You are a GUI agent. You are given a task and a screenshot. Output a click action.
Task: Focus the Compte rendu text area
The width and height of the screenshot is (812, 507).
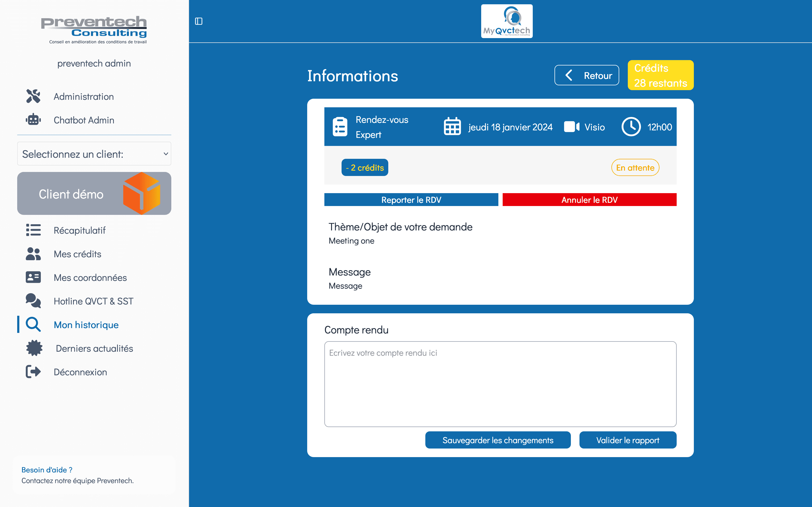500,384
